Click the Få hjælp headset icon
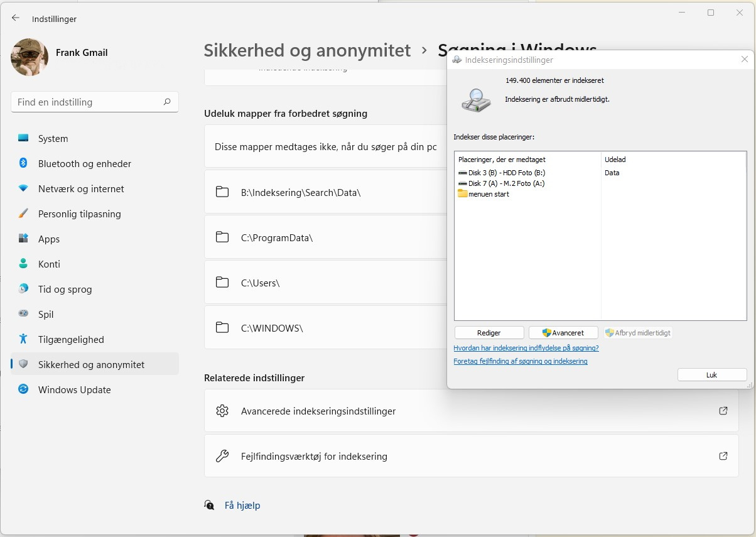The width and height of the screenshot is (756, 537). point(210,505)
